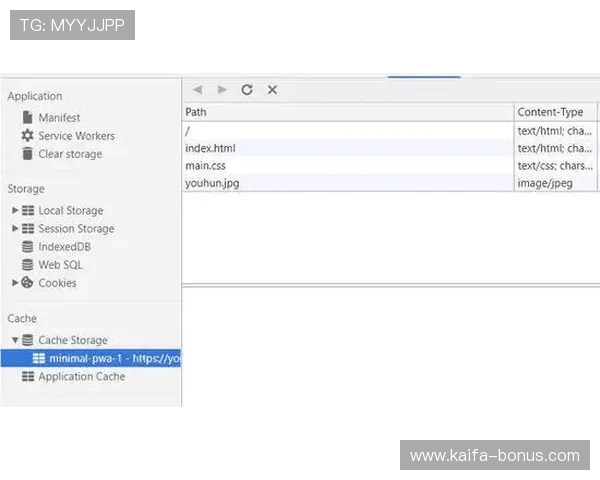
Task: Click the Clear storage trash icon
Action: (x=28, y=154)
